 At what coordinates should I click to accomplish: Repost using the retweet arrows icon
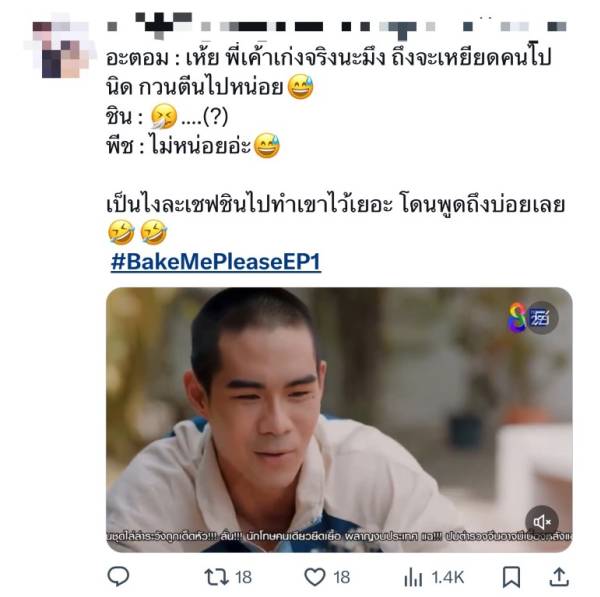[x=216, y=577]
